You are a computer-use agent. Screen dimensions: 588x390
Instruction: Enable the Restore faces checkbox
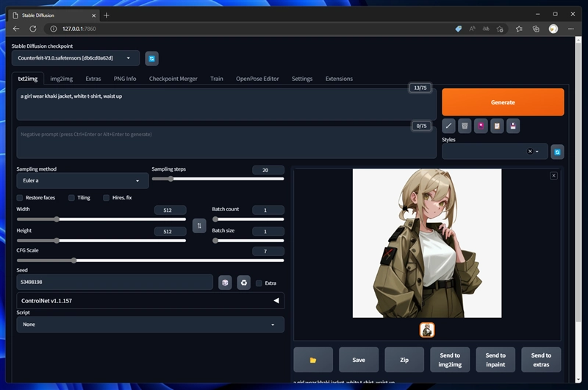(20, 198)
